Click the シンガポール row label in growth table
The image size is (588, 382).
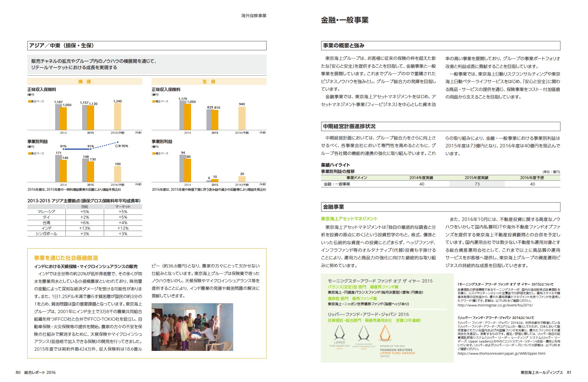pos(46,234)
